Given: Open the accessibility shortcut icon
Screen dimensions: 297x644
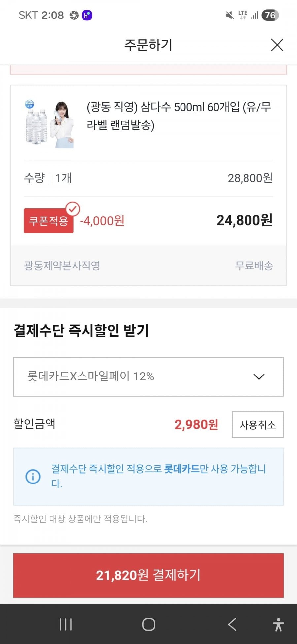Looking at the screenshot, I should tap(278, 625).
